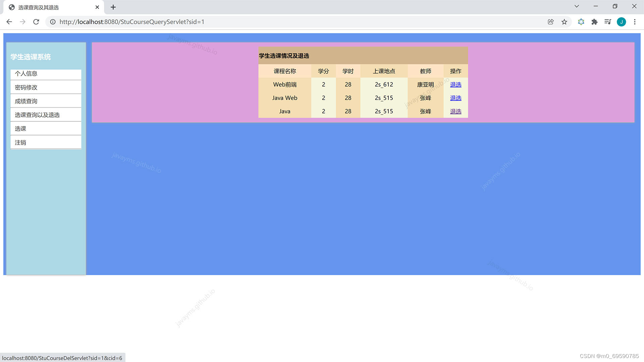This screenshot has width=644, height=362.
Task: Share this page via share icon
Action: point(550,22)
